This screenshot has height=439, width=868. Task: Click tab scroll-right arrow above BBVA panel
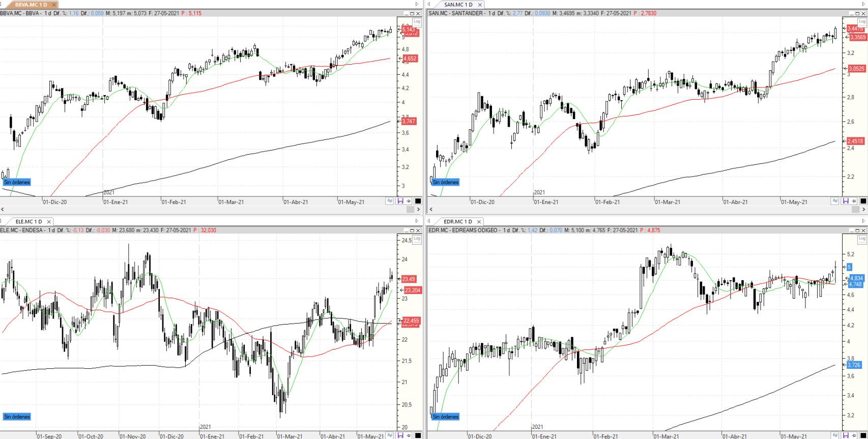pos(417,5)
